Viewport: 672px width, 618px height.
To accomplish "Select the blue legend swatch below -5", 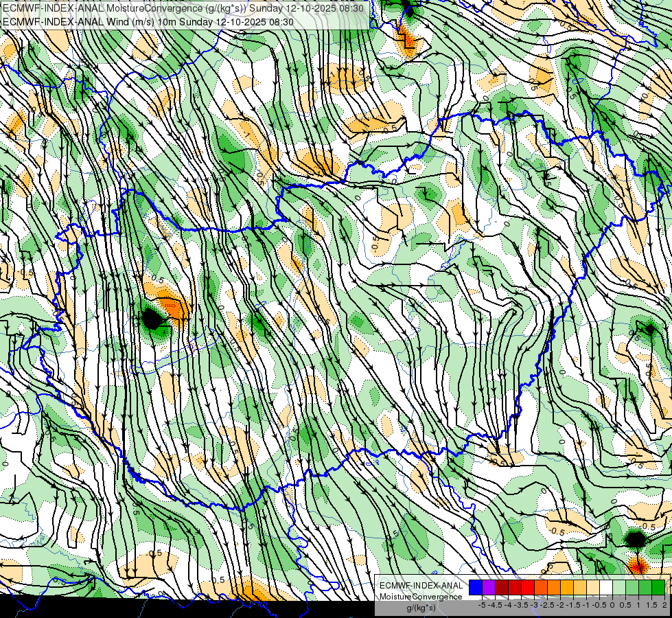I will tap(476, 587).
